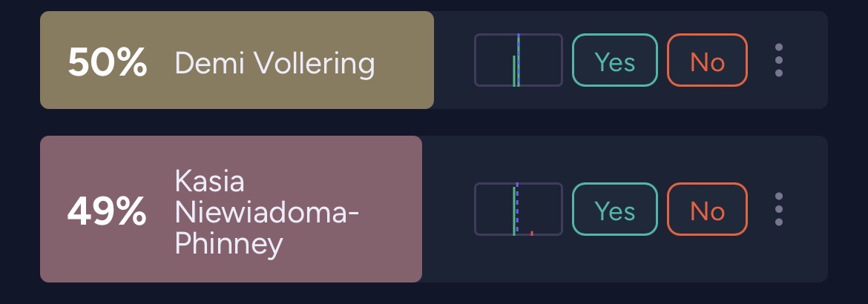
Task: Click the tan probability bar for Demi Vollering
Action: tap(237, 60)
